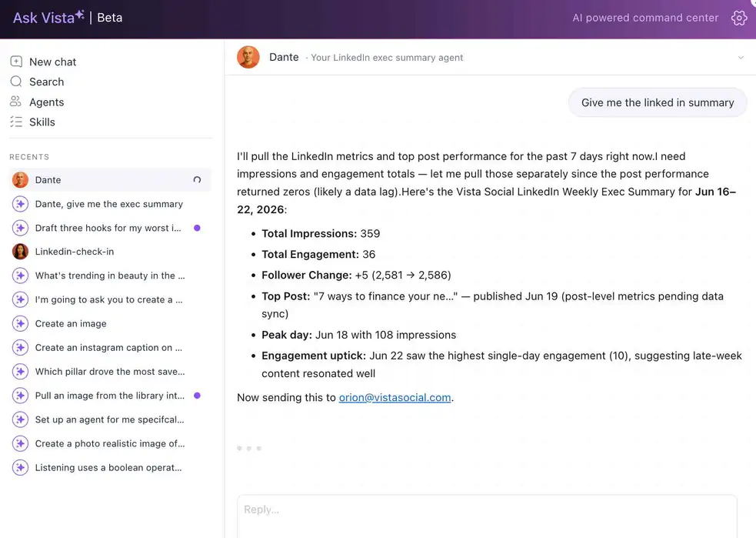Open 'Draft three hooks for my worst' chat
756x538 pixels.
[x=111, y=228]
